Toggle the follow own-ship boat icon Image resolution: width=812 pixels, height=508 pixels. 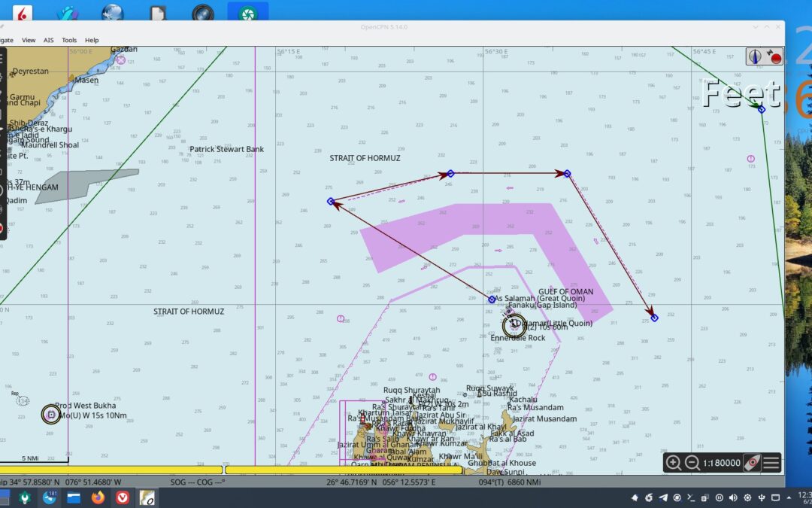[x=752, y=462]
